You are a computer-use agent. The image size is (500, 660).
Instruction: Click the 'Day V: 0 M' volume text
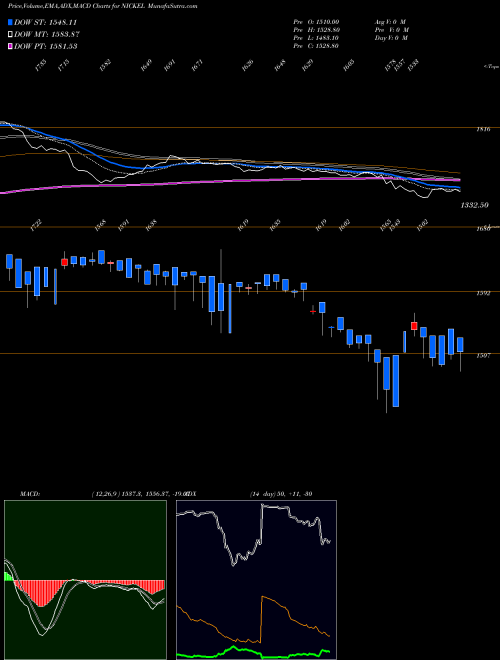pos(391,38)
